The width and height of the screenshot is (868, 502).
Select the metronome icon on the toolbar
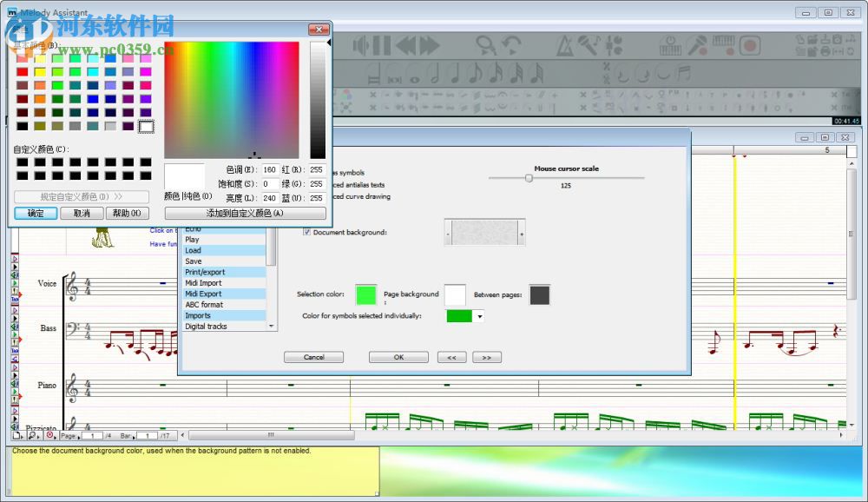(563, 44)
